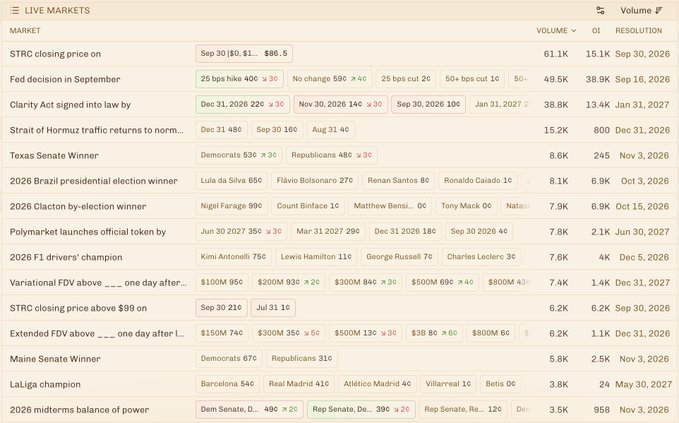Select the Kimi Antonelli 75¢ outcome
The height and width of the screenshot is (423, 679).
point(233,257)
